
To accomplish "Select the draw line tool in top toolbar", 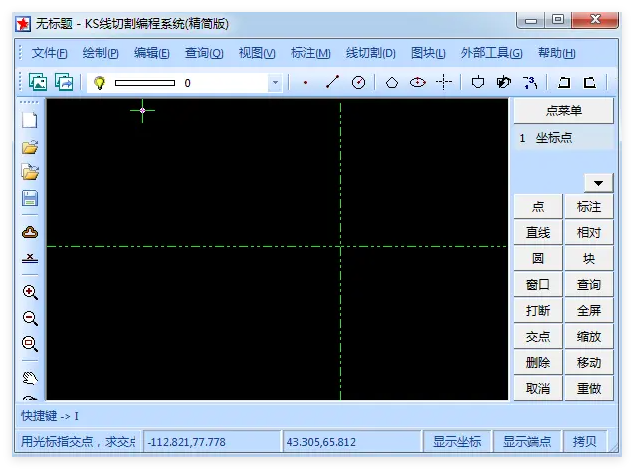I will pyautogui.click(x=332, y=83).
